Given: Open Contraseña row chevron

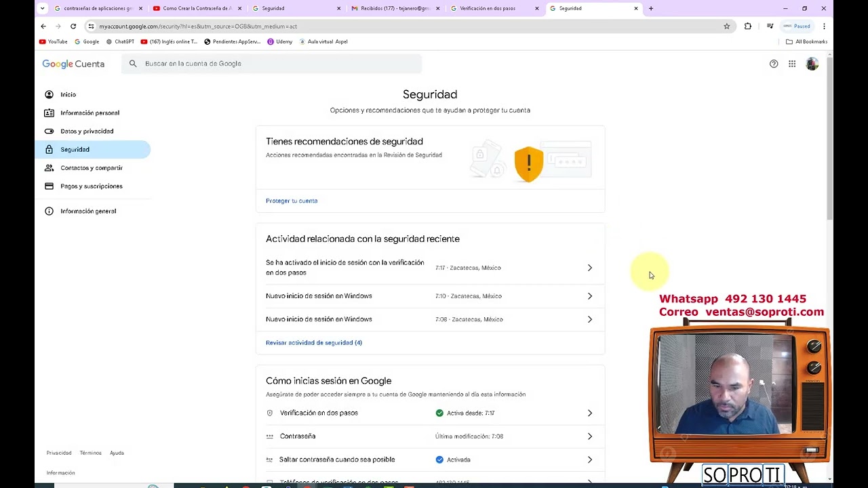Looking at the screenshot, I should coord(589,436).
